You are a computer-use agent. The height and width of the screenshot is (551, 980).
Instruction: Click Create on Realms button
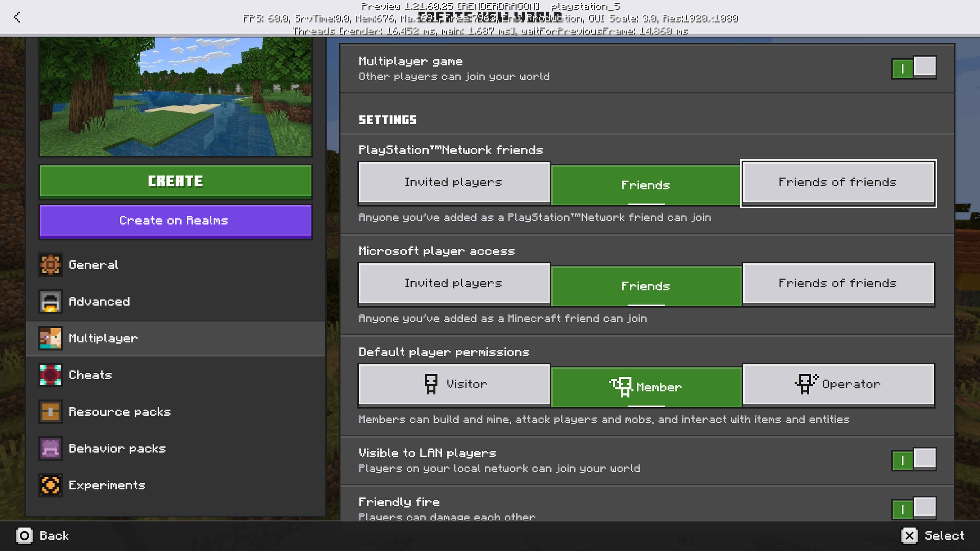pos(175,221)
